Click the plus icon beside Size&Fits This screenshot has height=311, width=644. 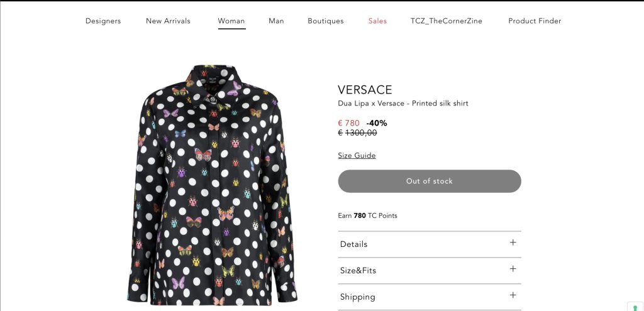[513, 269]
